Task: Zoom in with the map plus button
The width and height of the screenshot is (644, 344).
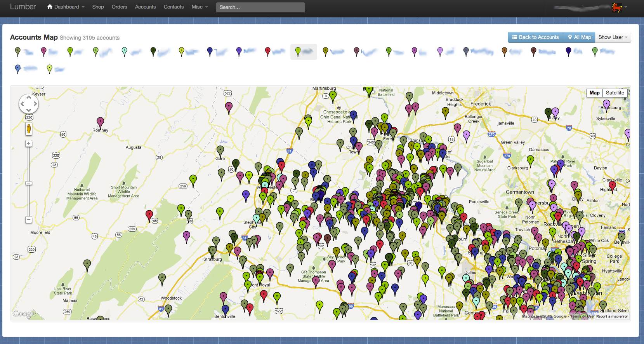Action: (29, 143)
